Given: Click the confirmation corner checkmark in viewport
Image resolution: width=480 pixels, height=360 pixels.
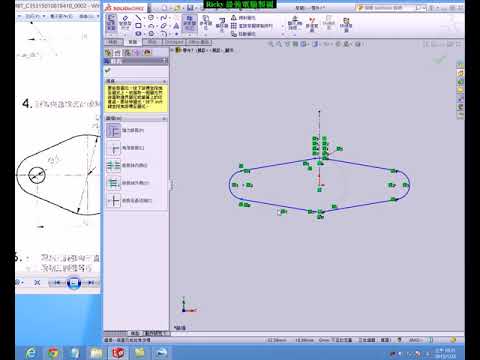Looking at the screenshot, I should coord(439,60).
